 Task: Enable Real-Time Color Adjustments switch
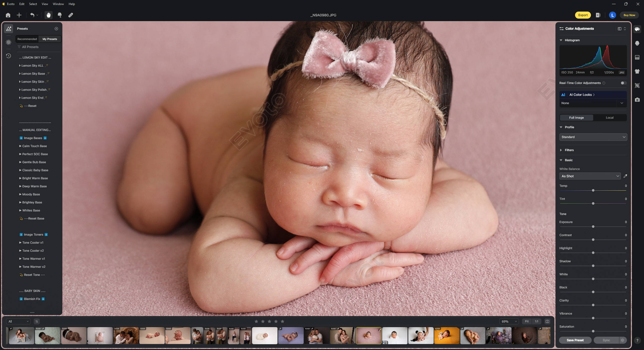[623, 83]
